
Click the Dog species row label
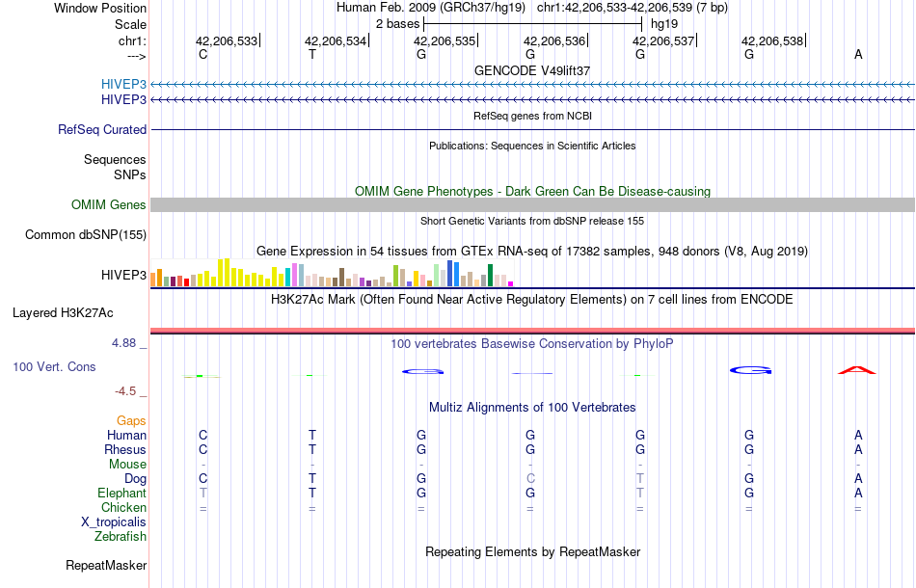tap(135, 479)
